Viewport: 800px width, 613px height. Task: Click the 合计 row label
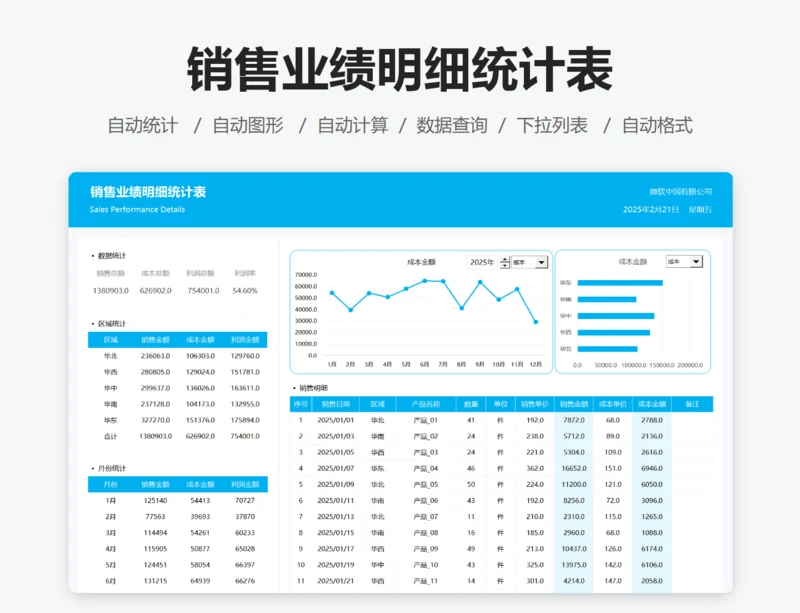111,436
